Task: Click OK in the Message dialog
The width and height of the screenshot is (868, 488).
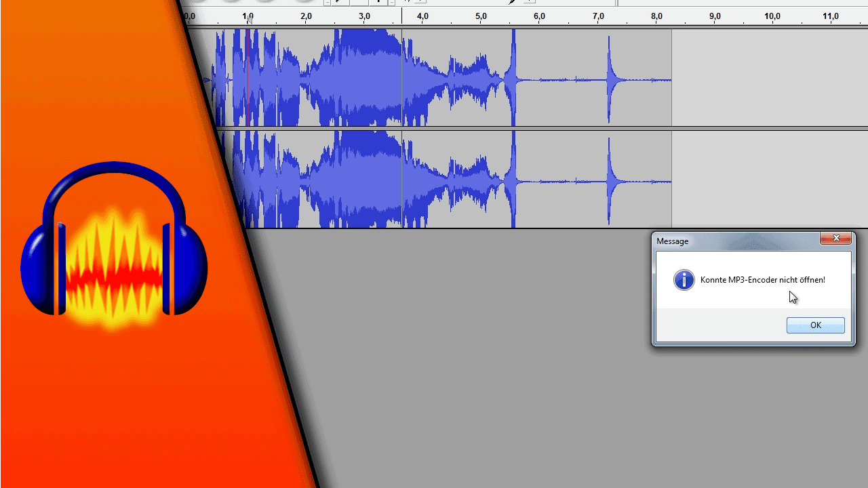Action: click(815, 325)
